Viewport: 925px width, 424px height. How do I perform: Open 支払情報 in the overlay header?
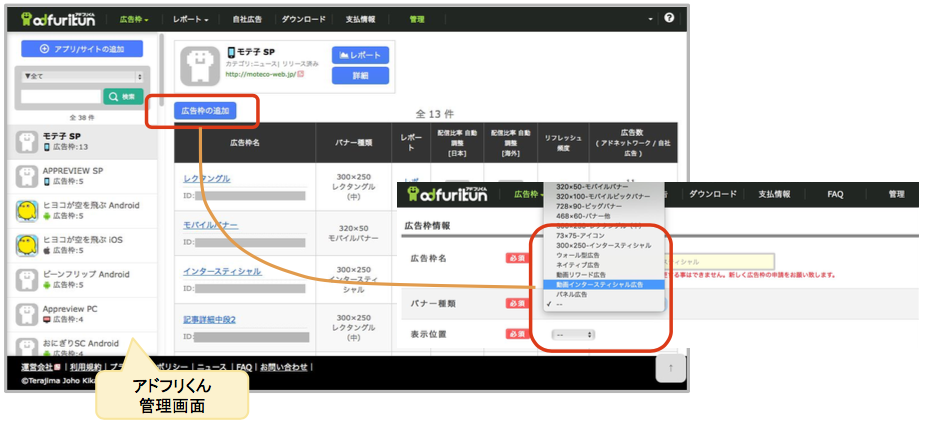click(774, 194)
